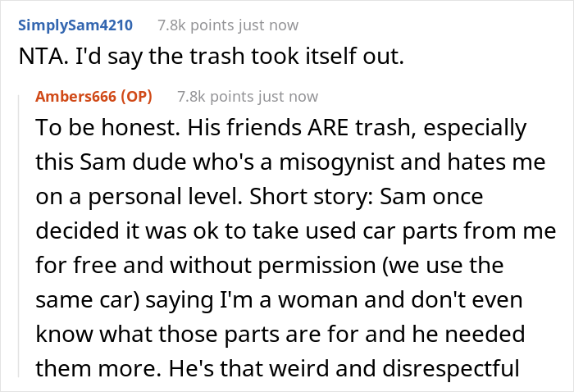
Task: Click the 7.8k points score on Ambers666's reply
Action: click(x=212, y=97)
